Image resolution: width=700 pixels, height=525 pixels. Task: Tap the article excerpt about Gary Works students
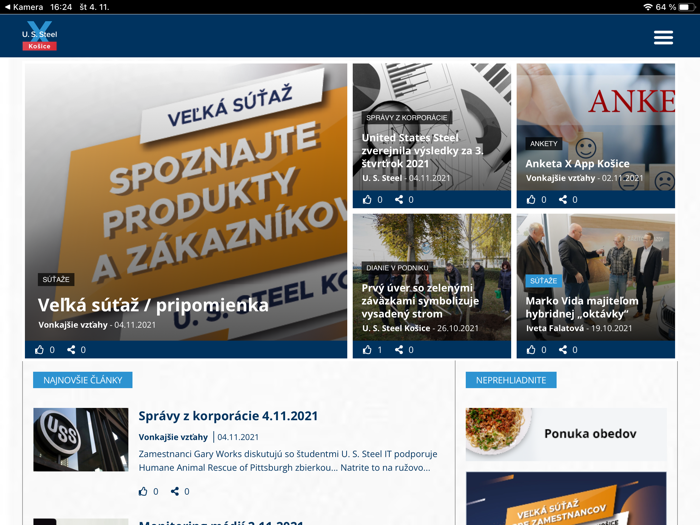(x=288, y=461)
